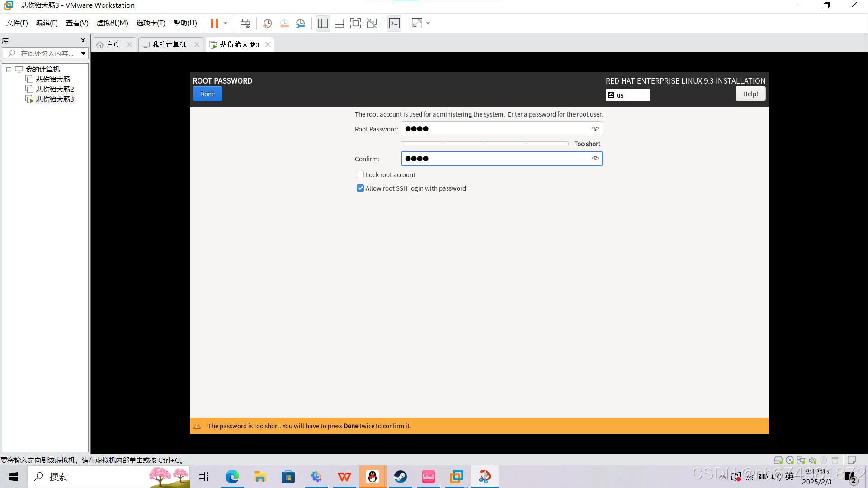
Task: Open the keyboard layout selector showing us
Action: [627, 95]
